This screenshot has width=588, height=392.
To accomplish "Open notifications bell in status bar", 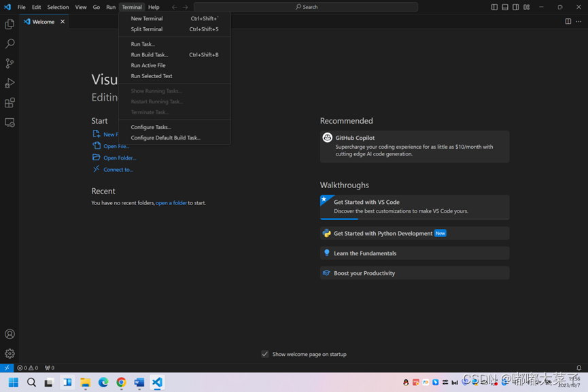I will pyautogui.click(x=578, y=368).
